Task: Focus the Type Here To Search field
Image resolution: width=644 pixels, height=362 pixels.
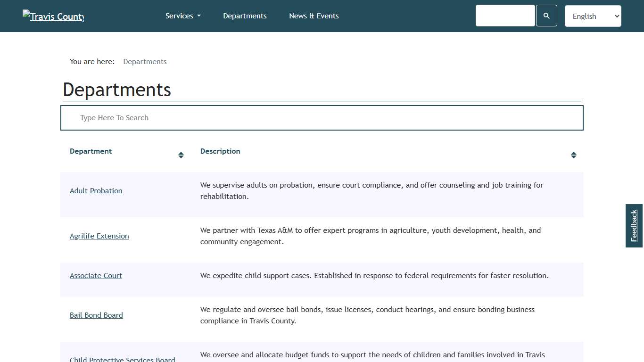Action: coord(322,118)
